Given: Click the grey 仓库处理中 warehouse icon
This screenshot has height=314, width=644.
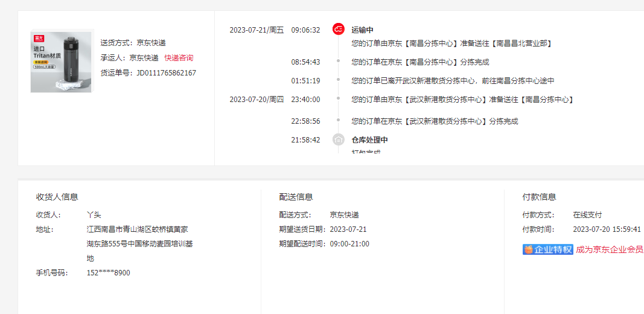Looking at the screenshot, I should pos(339,139).
